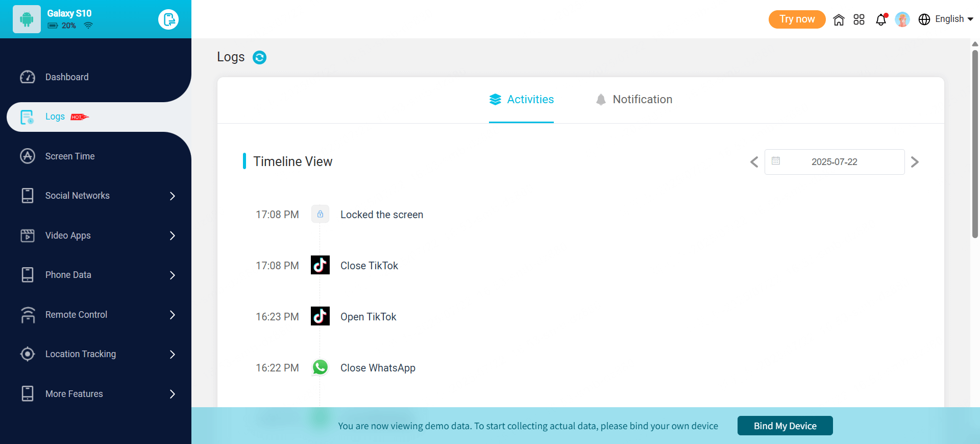Click the Galaxy S10 device name
Image resolution: width=980 pixels, height=444 pixels.
pos(69,13)
